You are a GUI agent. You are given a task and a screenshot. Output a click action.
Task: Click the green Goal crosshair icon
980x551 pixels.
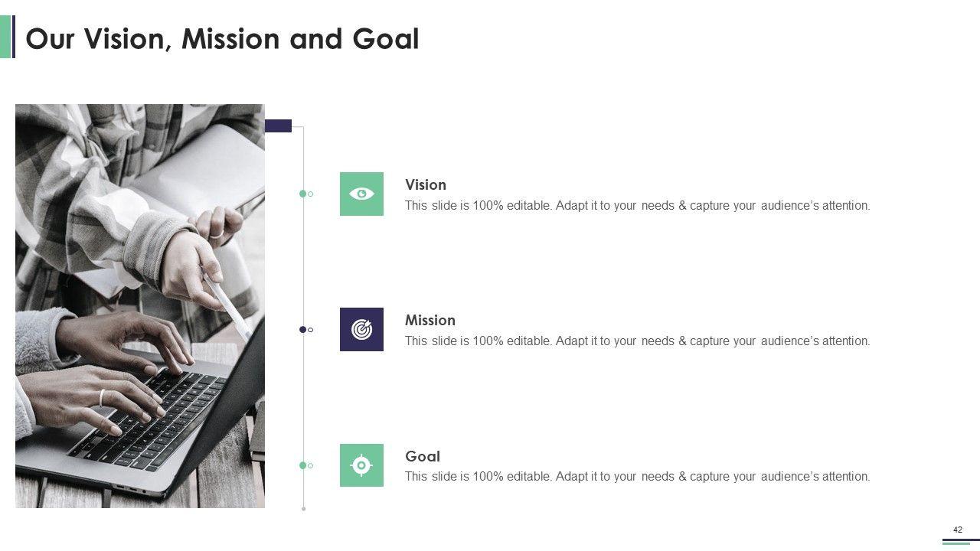click(x=361, y=465)
